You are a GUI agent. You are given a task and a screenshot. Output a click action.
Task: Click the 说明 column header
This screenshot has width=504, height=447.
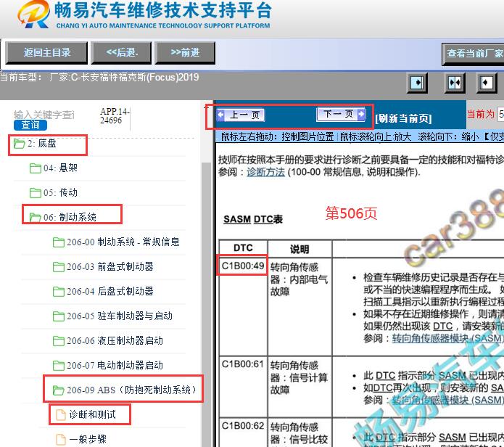[x=299, y=249]
